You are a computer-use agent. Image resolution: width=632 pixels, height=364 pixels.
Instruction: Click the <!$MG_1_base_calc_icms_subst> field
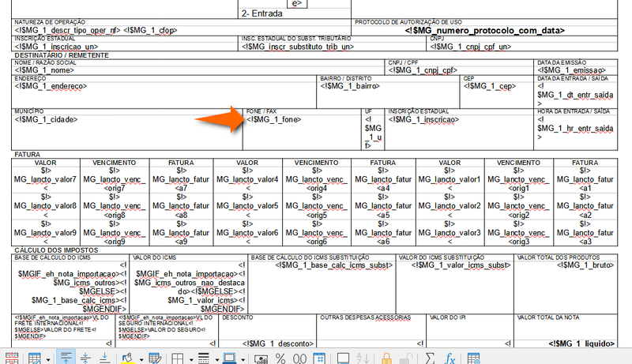[x=333, y=265]
